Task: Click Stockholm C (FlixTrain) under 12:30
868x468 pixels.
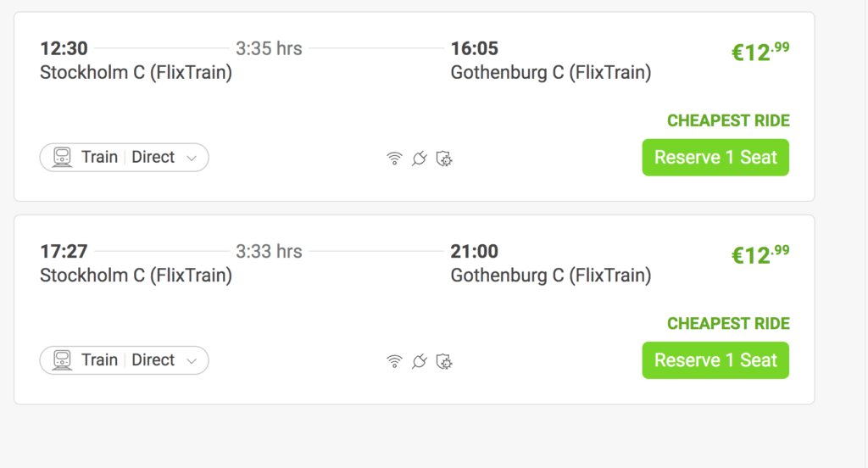Action: tap(136, 73)
